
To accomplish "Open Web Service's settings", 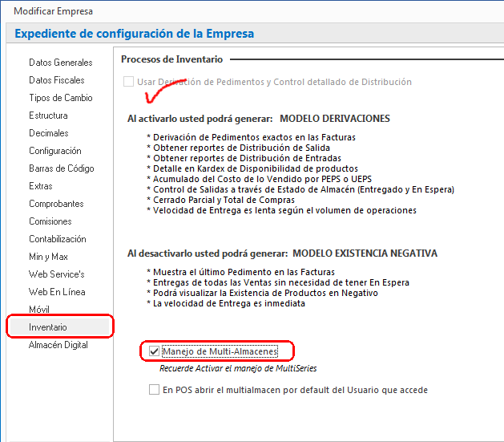I will coord(56,274).
